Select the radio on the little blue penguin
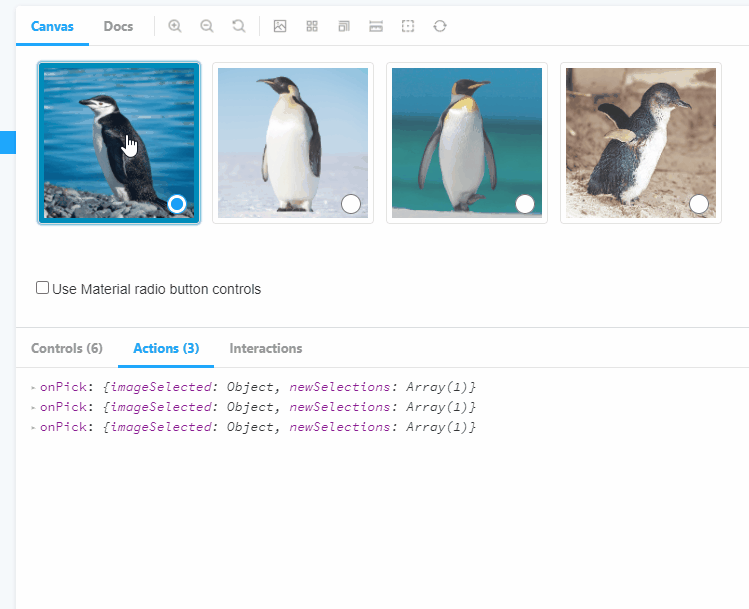The image size is (749, 609). coord(699,204)
